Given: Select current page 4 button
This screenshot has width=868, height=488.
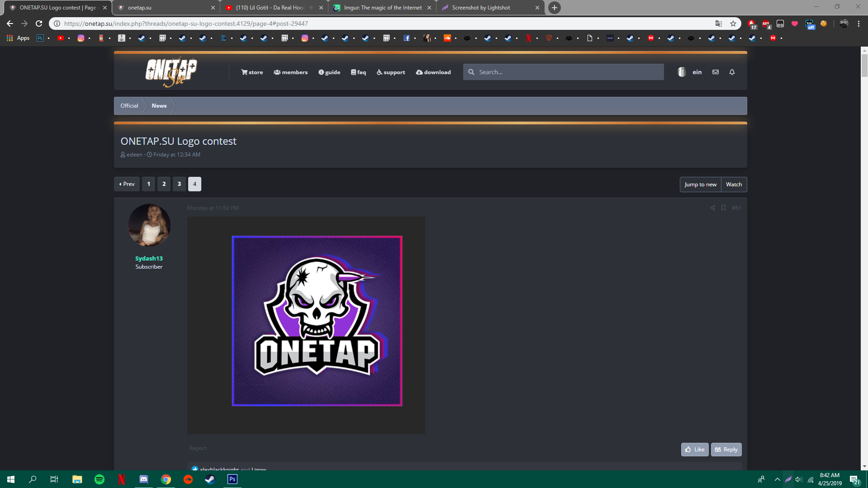Looking at the screenshot, I should coord(194,184).
